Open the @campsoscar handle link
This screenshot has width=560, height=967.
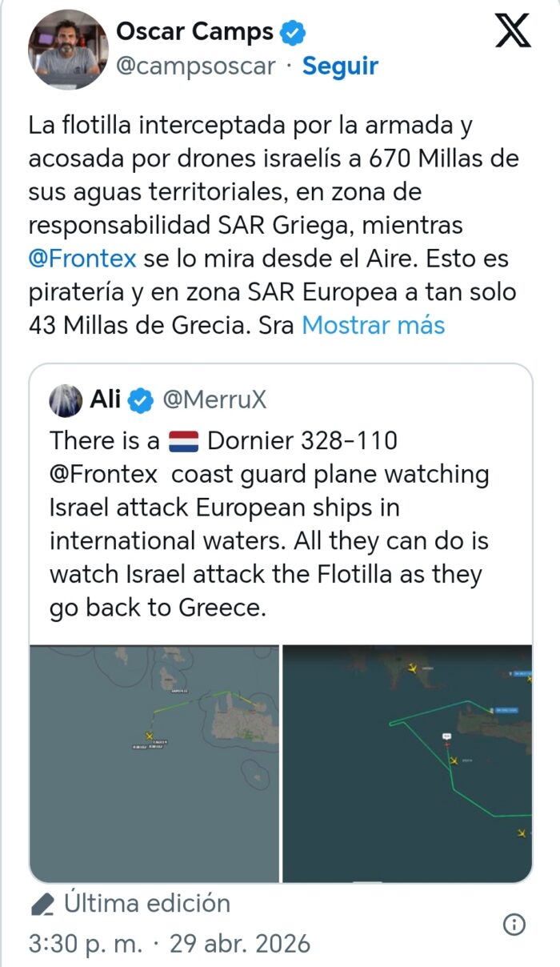pyautogui.click(x=196, y=66)
